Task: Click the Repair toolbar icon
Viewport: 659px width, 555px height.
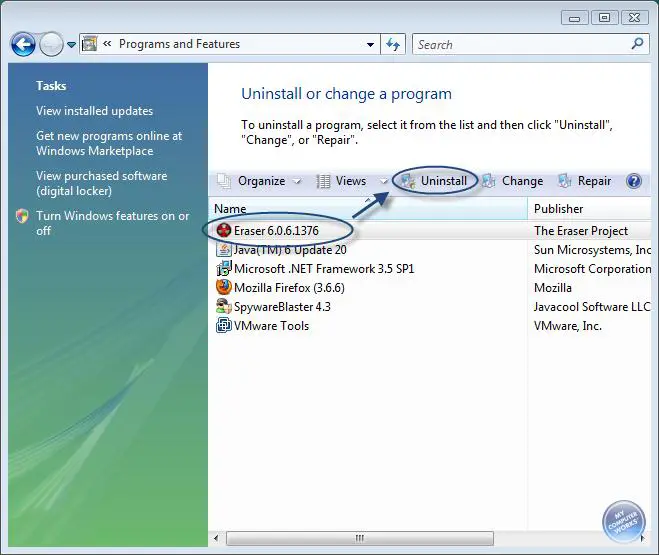Action: click(564, 181)
